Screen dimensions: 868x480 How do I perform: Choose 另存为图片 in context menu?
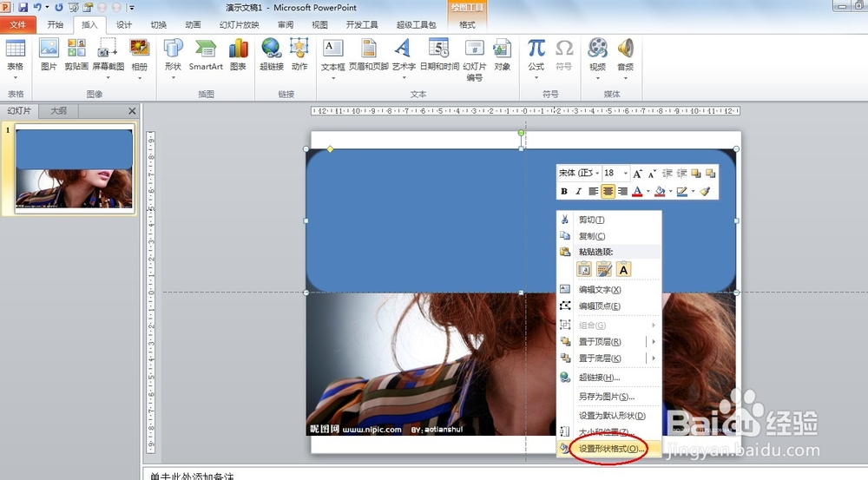click(x=609, y=397)
